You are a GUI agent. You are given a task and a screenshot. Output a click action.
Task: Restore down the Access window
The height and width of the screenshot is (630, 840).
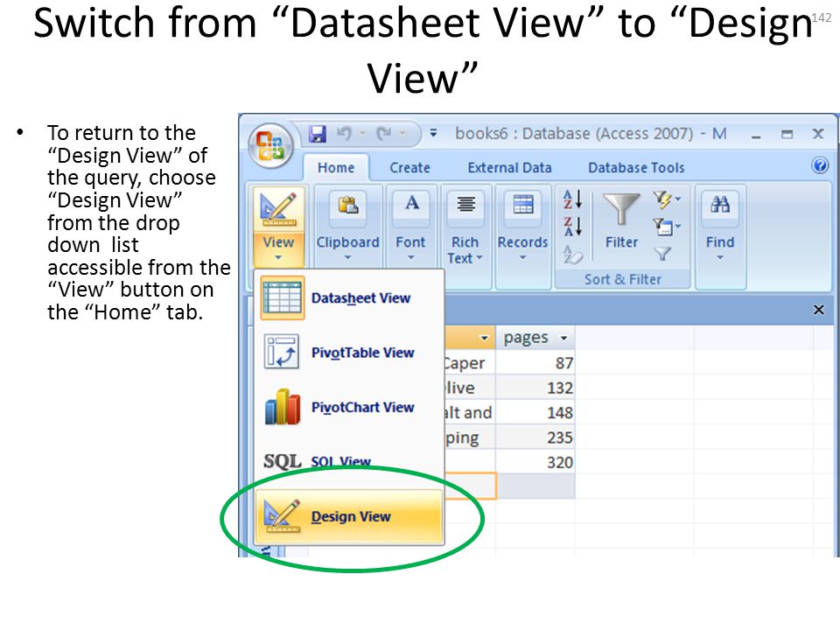tap(787, 134)
